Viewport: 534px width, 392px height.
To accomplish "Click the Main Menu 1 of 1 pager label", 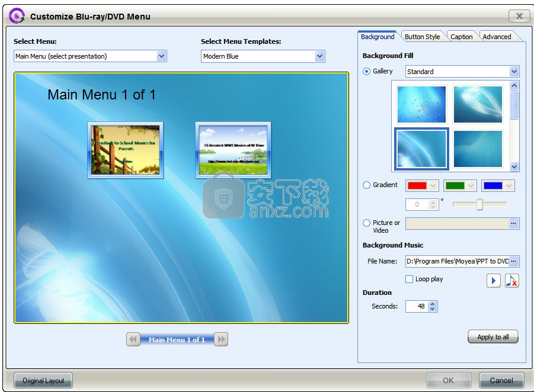I will pos(177,340).
